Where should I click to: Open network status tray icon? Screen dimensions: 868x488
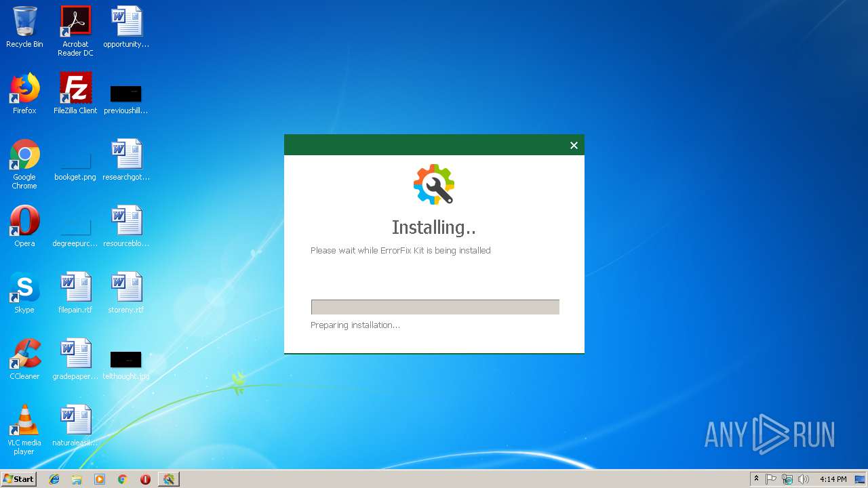click(787, 479)
